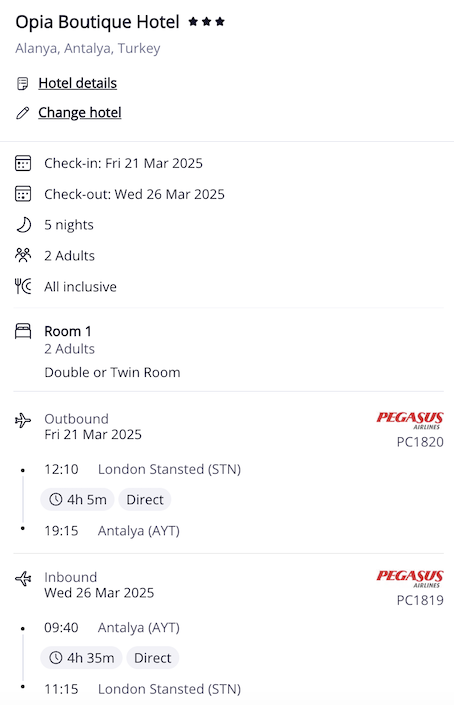Click the Pegasus logo for flight PC1820
Image resolution: width=454 pixels, height=705 pixels.
(409, 420)
